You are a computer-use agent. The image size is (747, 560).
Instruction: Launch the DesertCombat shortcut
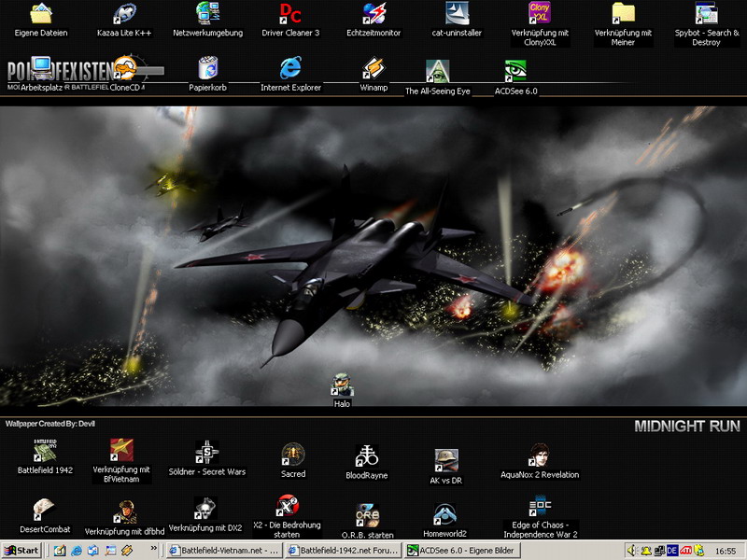click(x=44, y=510)
